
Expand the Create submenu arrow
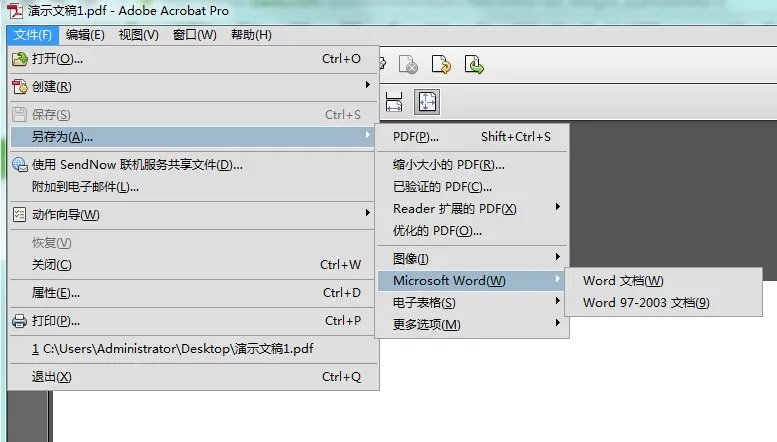coord(368,85)
